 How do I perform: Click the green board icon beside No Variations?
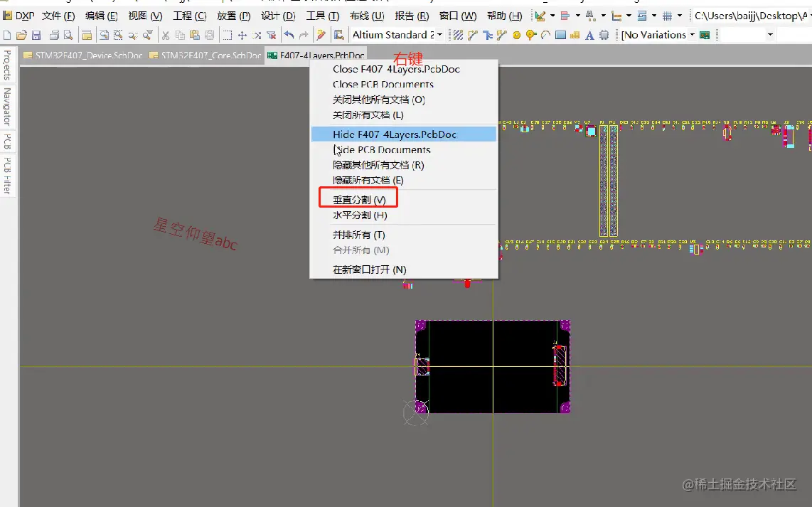pyautogui.click(x=705, y=36)
